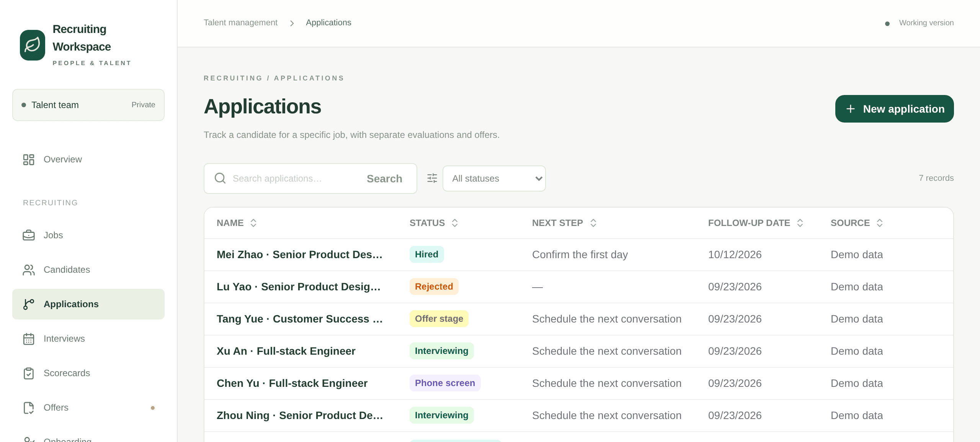Viewport: 980px width, 442px height.
Task: Click the Rejected status badge
Action: [434, 286]
